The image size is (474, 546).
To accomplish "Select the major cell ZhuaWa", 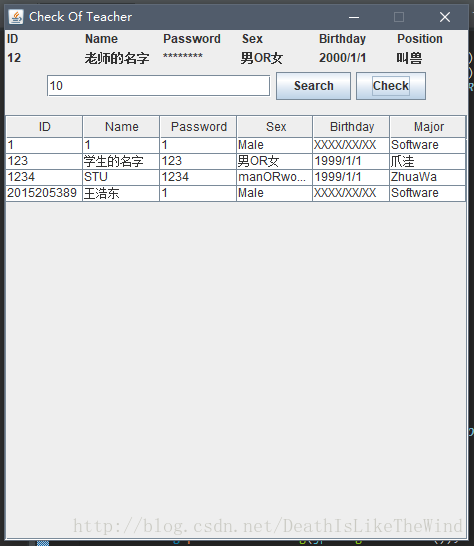I will coord(428,177).
